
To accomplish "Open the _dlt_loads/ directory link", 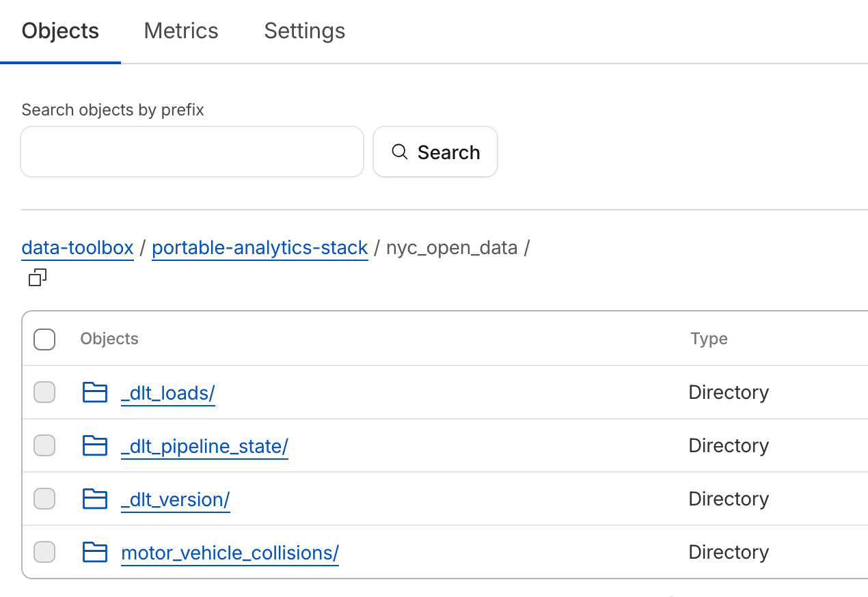I will pyautogui.click(x=168, y=393).
